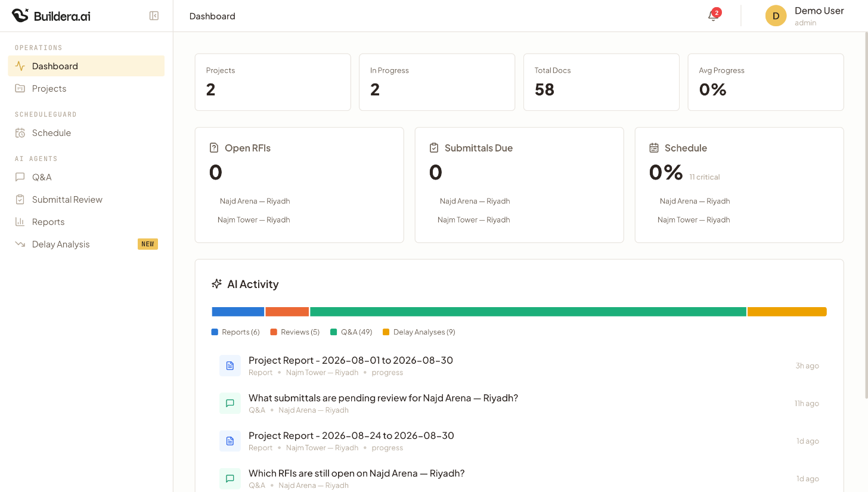Click the Dashboard pulse icon in sidebar
Viewport: 868px width, 492px height.
(x=20, y=66)
